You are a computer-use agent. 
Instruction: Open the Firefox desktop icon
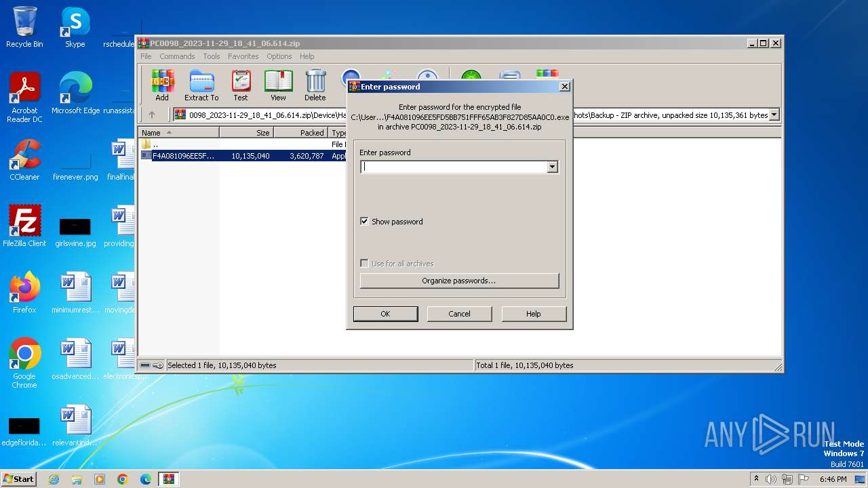click(24, 293)
